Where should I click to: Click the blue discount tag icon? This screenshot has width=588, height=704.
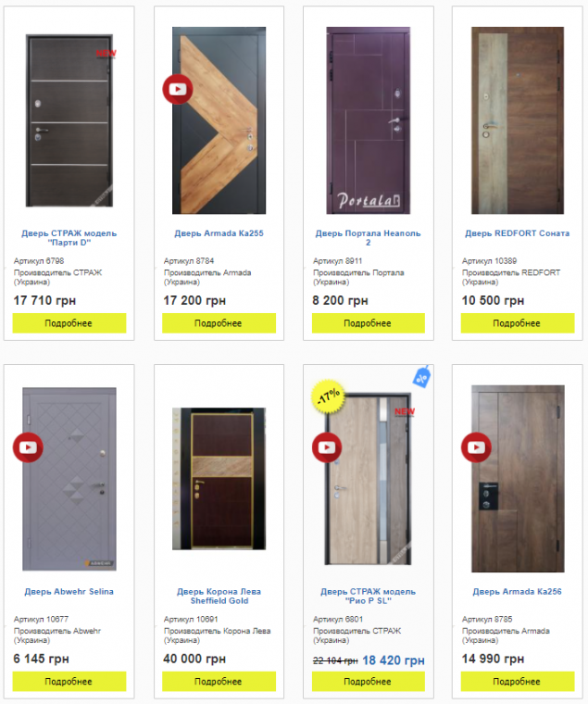[422, 377]
